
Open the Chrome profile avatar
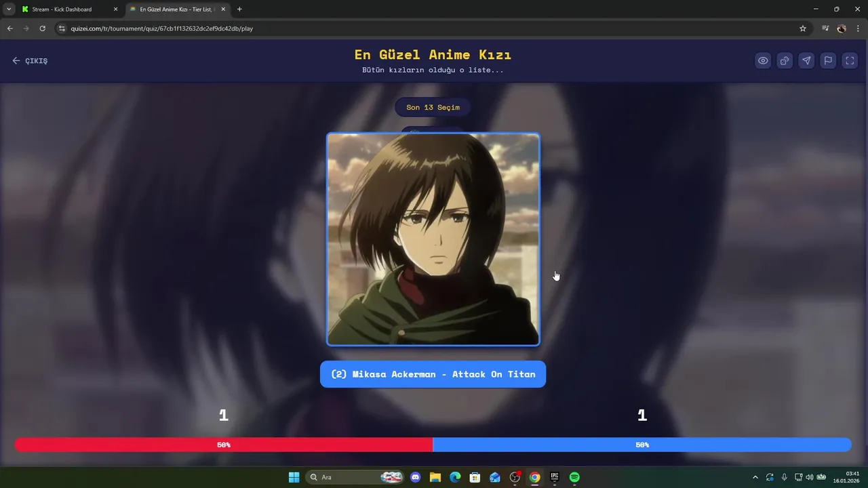pos(842,28)
